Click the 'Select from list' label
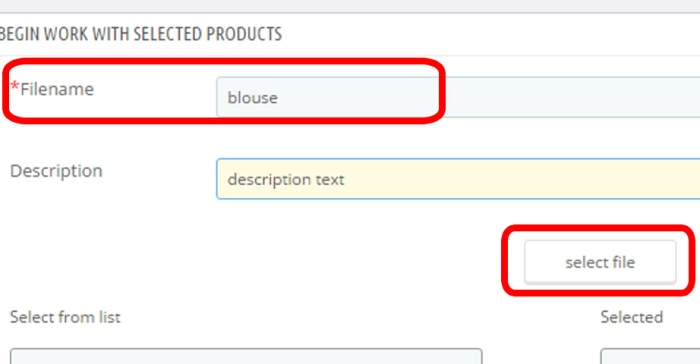This screenshot has width=700, height=364. pos(65,317)
